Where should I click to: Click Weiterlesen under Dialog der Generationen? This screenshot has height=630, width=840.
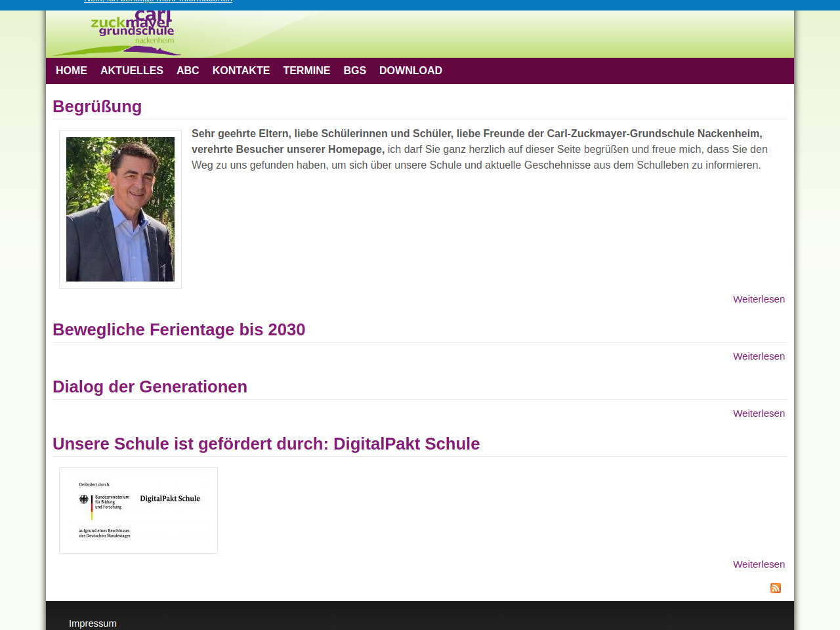759,413
